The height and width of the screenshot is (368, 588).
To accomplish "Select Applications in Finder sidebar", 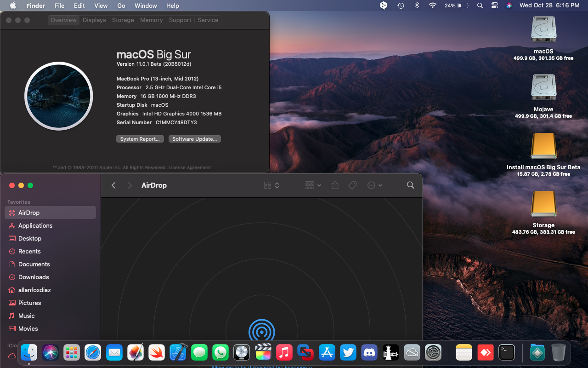I will (50, 225).
